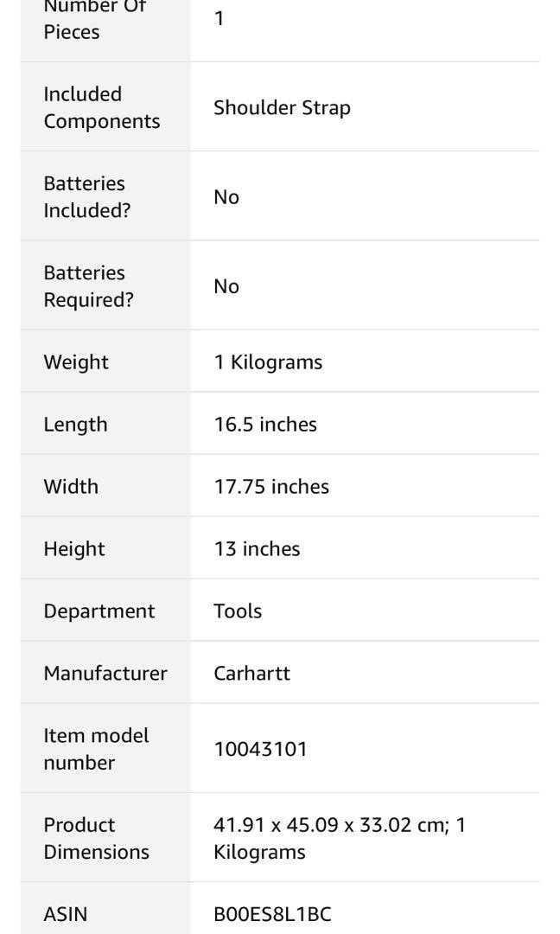Image resolution: width=560 pixels, height=934 pixels.
Task: Select the "Height" label cell
Action: [74, 548]
